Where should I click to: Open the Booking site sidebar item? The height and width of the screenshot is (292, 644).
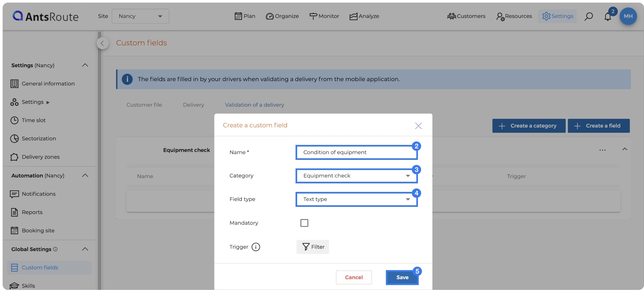click(32, 231)
